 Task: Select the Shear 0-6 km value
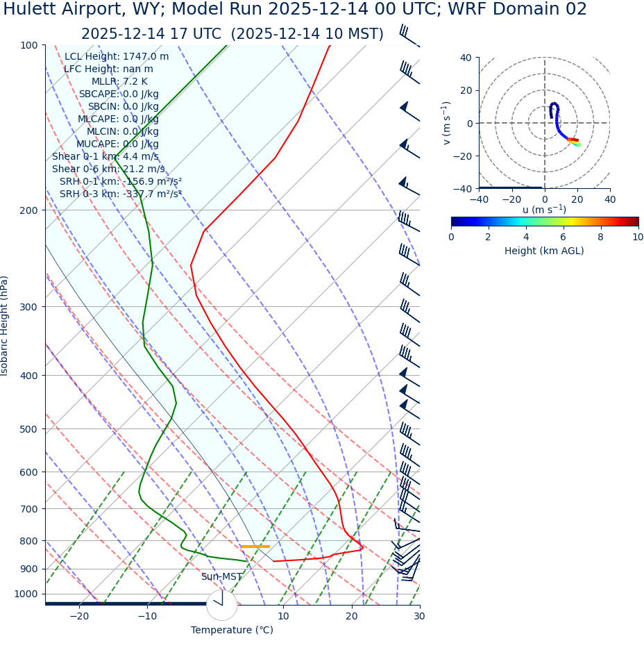click(x=108, y=169)
